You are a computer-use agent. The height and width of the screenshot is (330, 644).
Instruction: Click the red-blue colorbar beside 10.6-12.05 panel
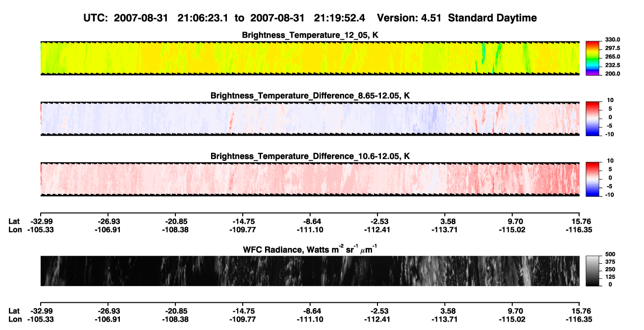(592, 179)
